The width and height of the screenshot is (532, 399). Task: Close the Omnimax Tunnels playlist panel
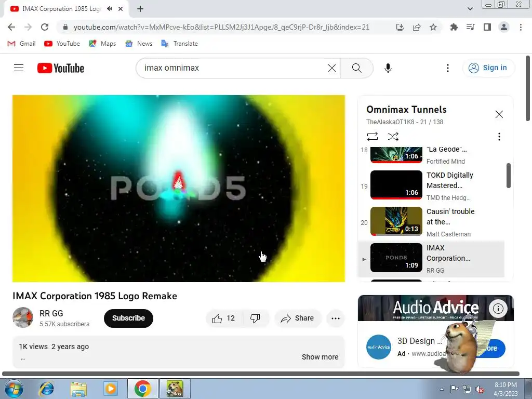coord(499,114)
